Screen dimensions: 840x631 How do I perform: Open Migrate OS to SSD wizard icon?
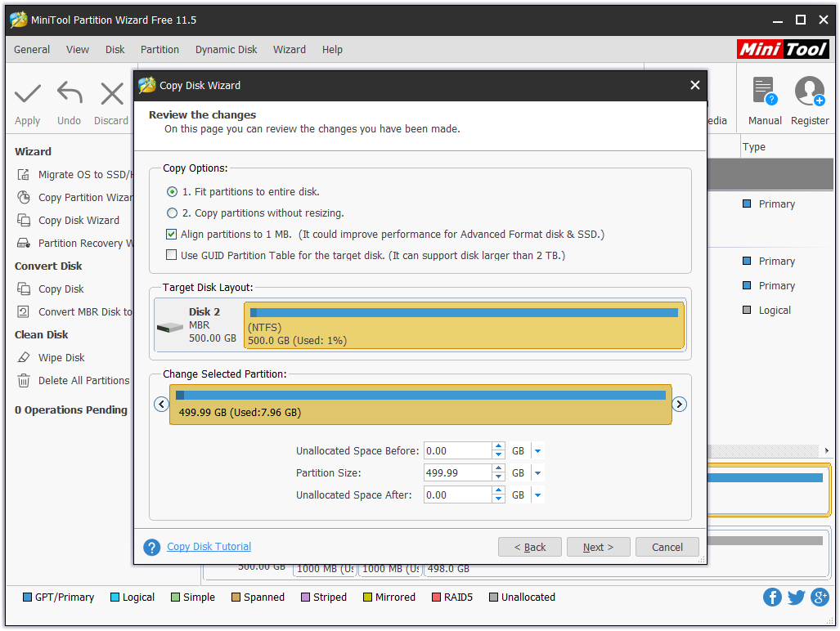tap(23, 174)
